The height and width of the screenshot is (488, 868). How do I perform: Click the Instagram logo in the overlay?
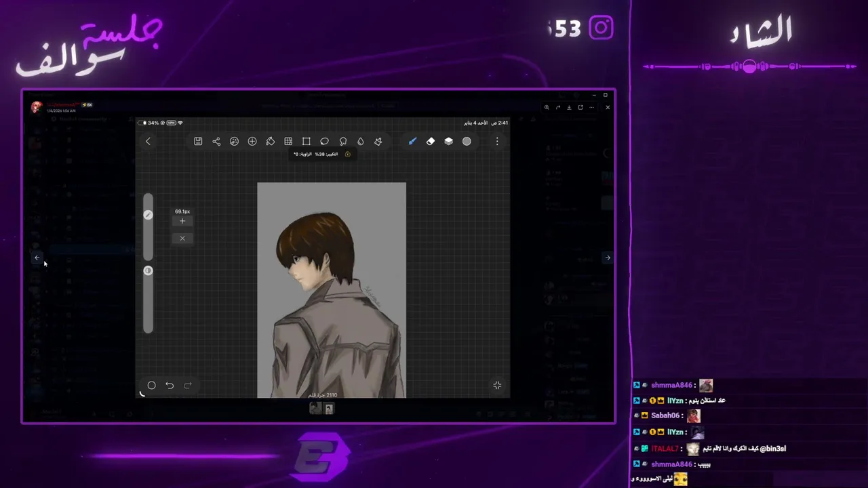(x=601, y=28)
